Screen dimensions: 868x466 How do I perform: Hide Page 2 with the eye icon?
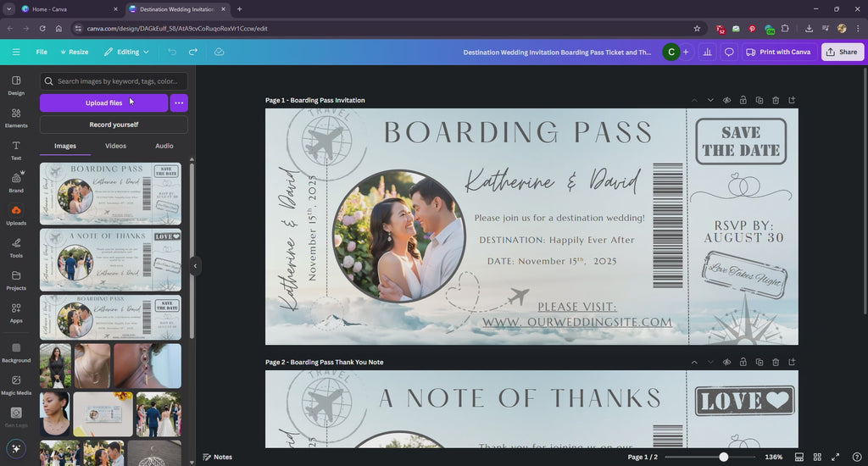coord(726,362)
